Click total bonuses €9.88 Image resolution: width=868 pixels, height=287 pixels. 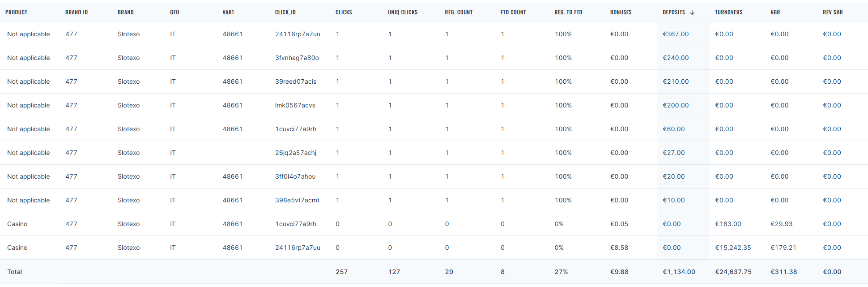click(619, 272)
